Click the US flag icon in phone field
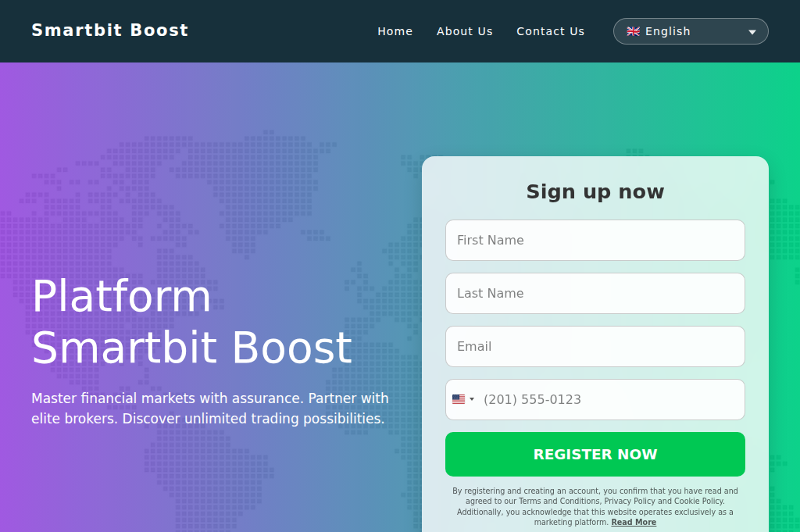800x532 pixels. coord(459,399)
